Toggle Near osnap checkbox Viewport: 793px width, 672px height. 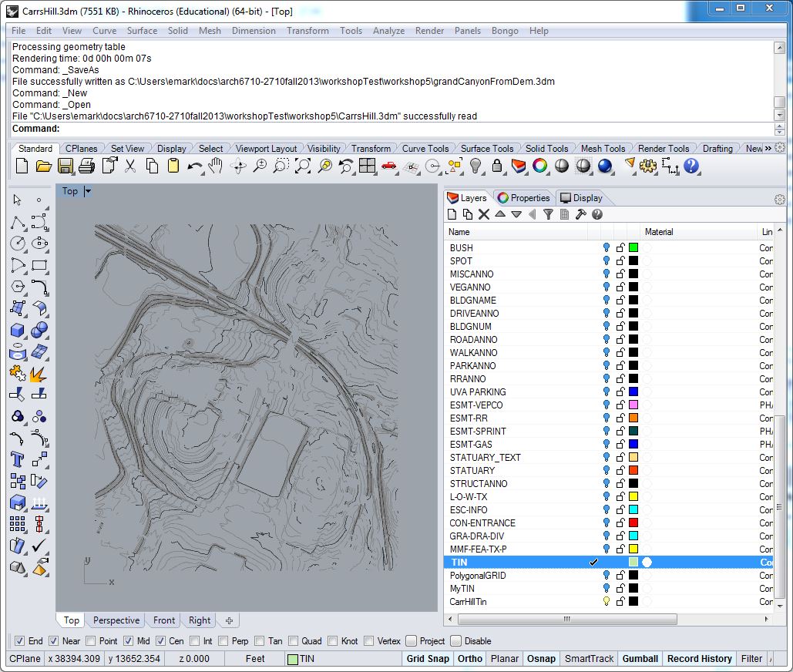coord(54,641)
